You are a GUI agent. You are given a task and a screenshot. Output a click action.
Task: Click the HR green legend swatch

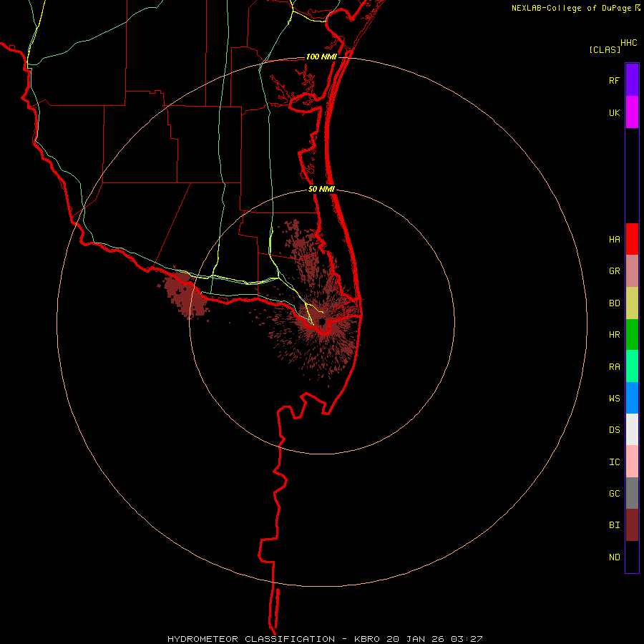tap(632, 335)
